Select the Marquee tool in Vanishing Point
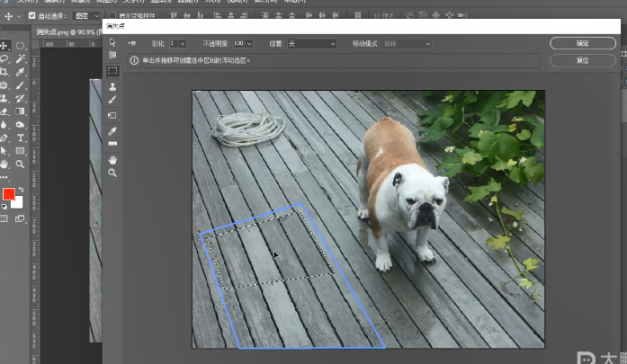This screenshot has width=627, height=364. pyautogui.click(x=112, y=70)
